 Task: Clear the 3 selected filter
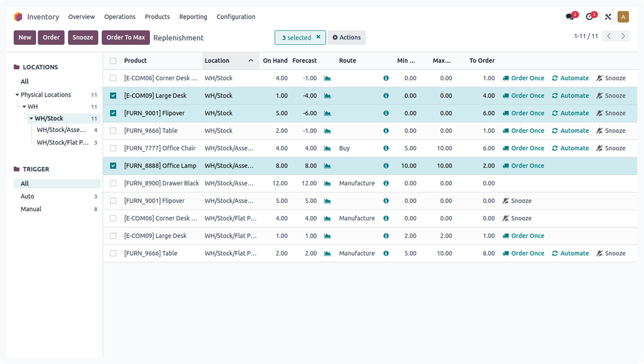(319, 37)
